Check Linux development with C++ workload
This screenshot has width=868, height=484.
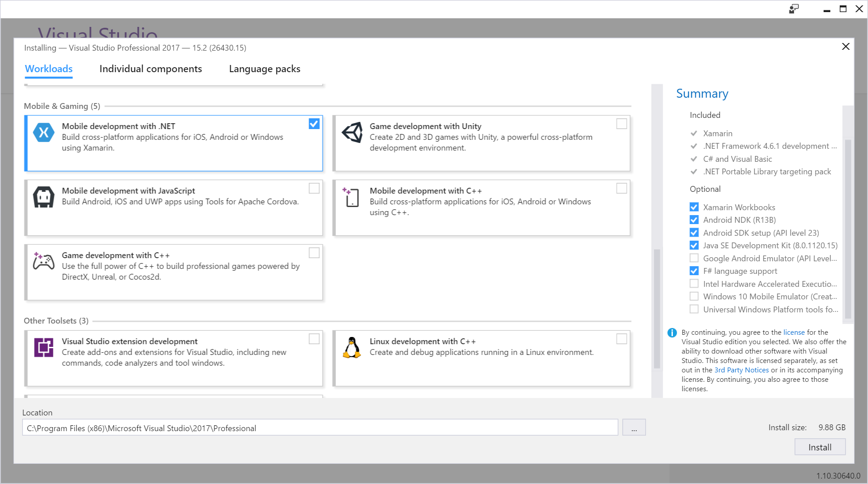(x=621, y=339)
